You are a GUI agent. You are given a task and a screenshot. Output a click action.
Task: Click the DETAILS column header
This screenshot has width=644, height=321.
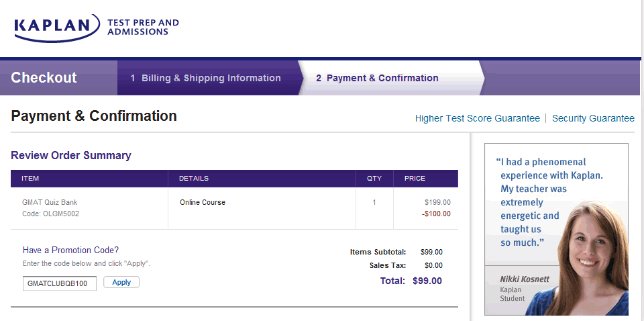click(194, 179)
